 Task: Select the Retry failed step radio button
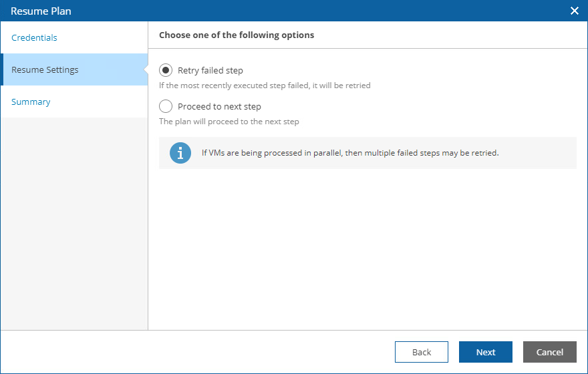coord(166,70)
